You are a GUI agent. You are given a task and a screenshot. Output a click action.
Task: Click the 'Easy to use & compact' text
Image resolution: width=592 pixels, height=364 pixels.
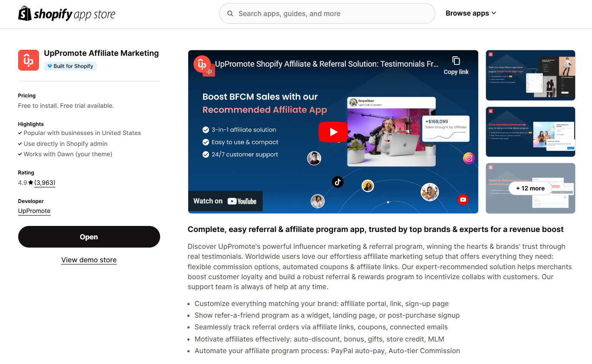(245, 142)
